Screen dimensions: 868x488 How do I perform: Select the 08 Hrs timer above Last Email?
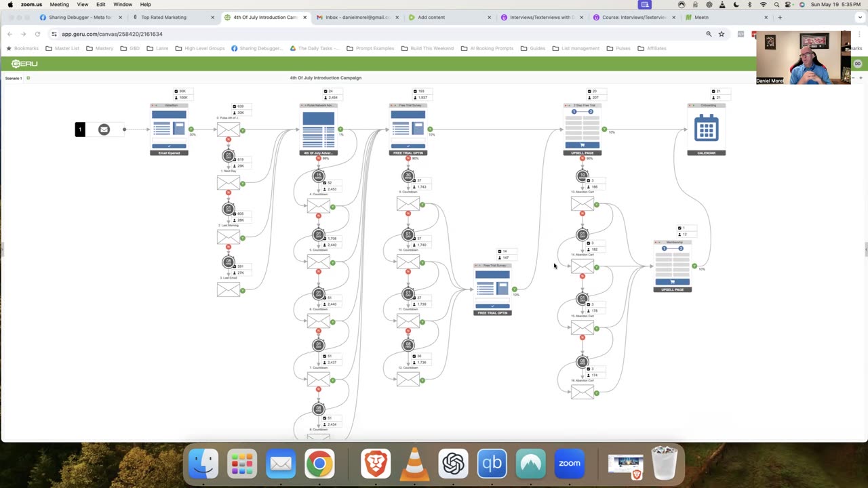(229, 262)
